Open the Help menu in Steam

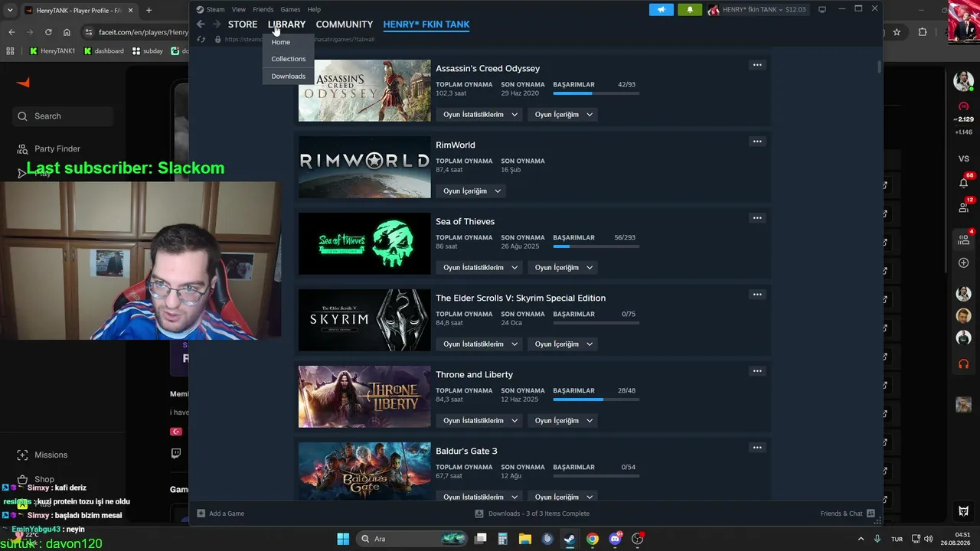314,9
